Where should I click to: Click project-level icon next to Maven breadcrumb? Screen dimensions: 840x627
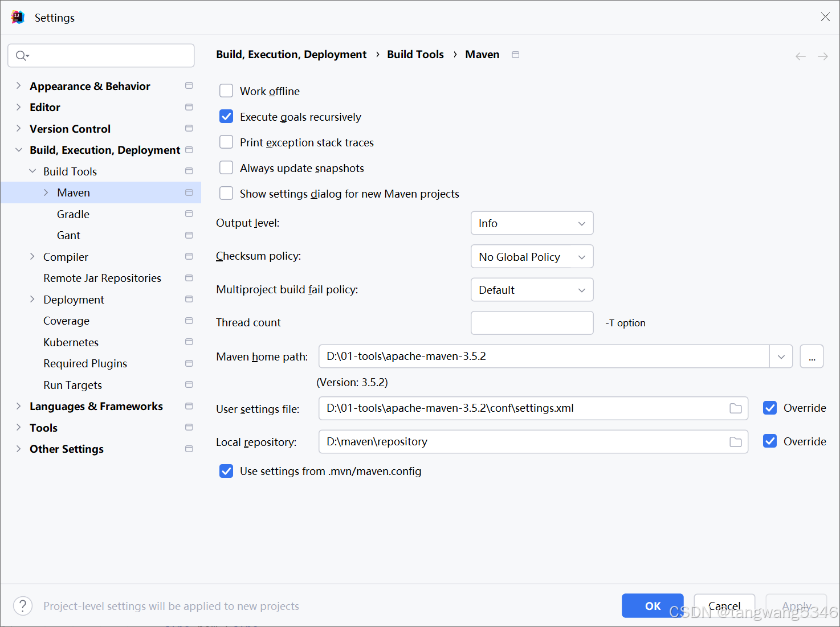(516, 55)
